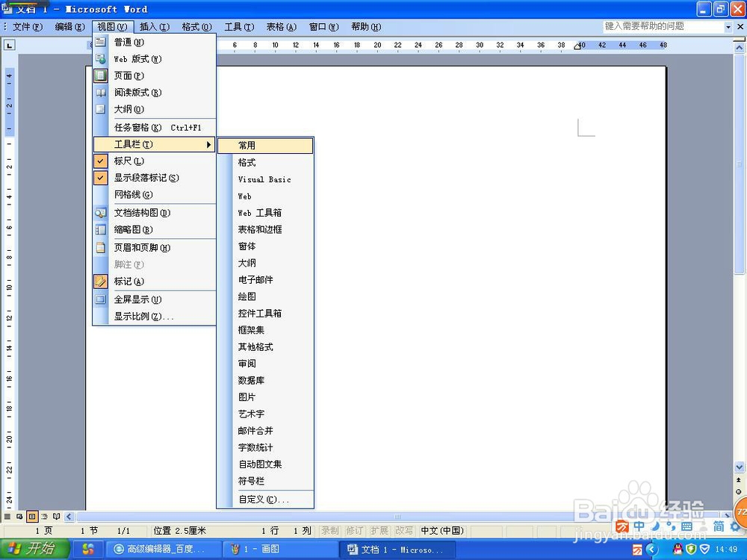Open help search box dropdown arrow
Screen dimensions: 747x560
click(728, 27)
